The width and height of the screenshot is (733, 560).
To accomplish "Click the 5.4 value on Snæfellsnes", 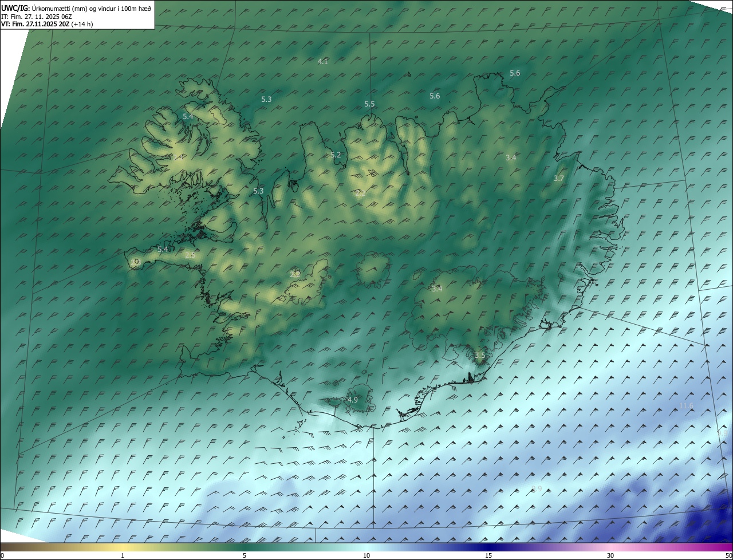I will point(163,249).
